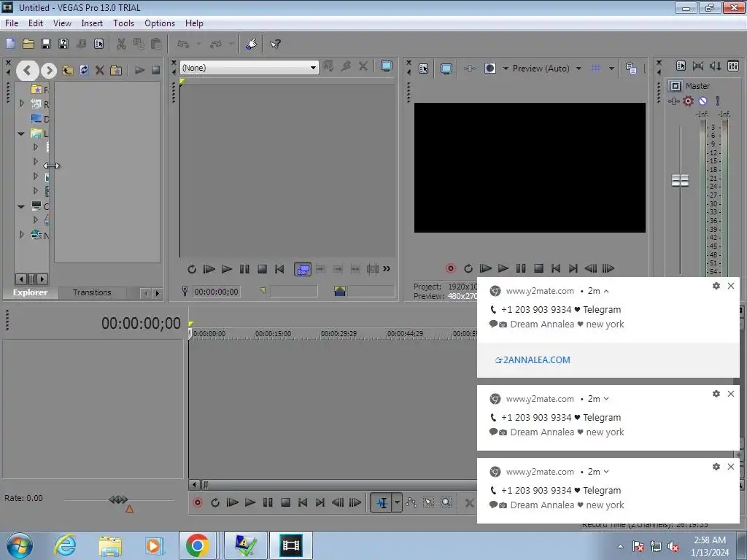The height and width of the screenshot is (560, 747).
Task: Select the Zoom edit tool magnifier
Action: point(446,502)
